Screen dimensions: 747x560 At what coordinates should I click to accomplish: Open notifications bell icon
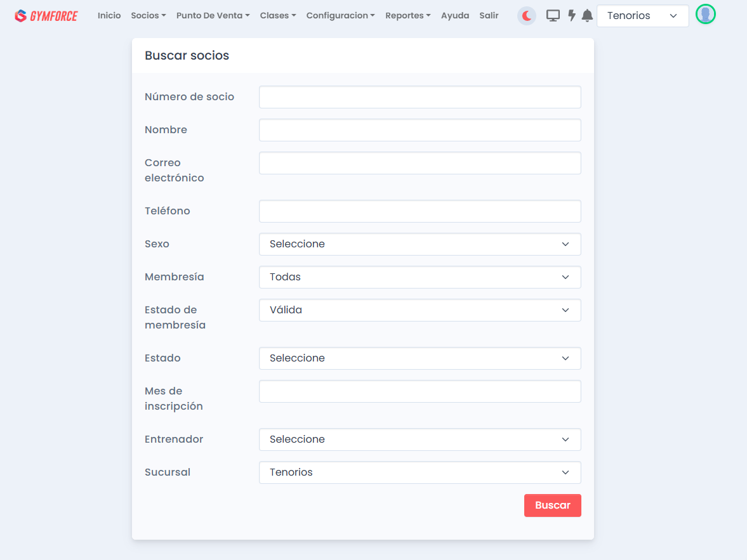[587, 16]
